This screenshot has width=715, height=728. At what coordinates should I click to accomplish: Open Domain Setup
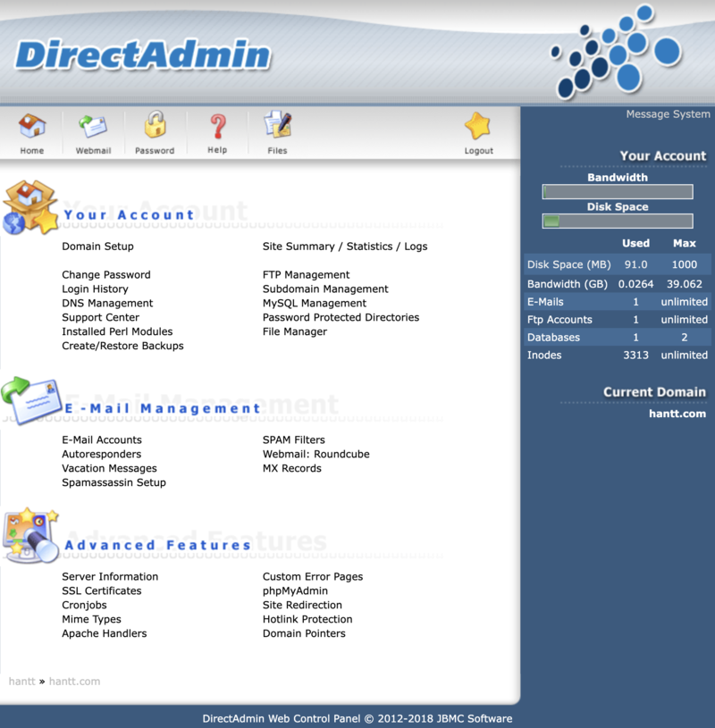[97, 247]
